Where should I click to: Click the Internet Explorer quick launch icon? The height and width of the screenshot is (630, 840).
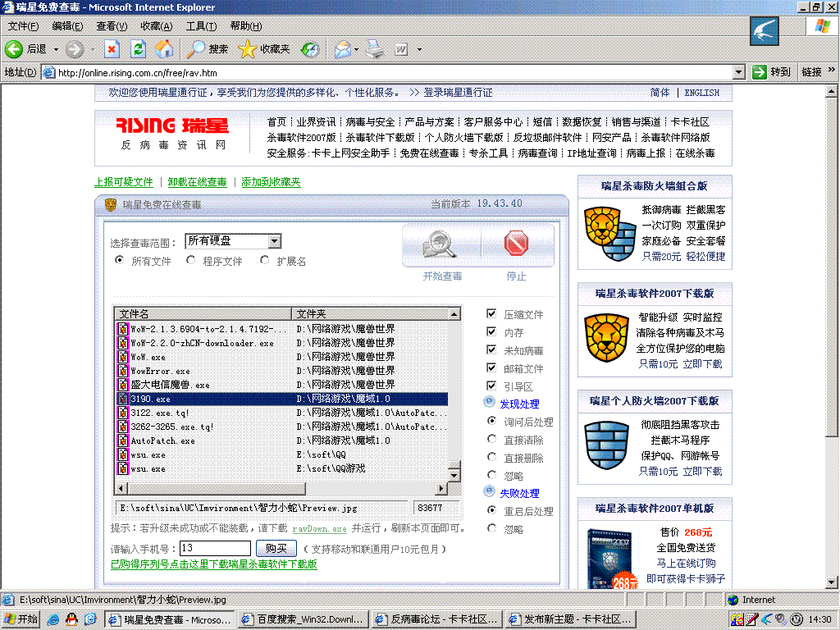tap(53, 619)
